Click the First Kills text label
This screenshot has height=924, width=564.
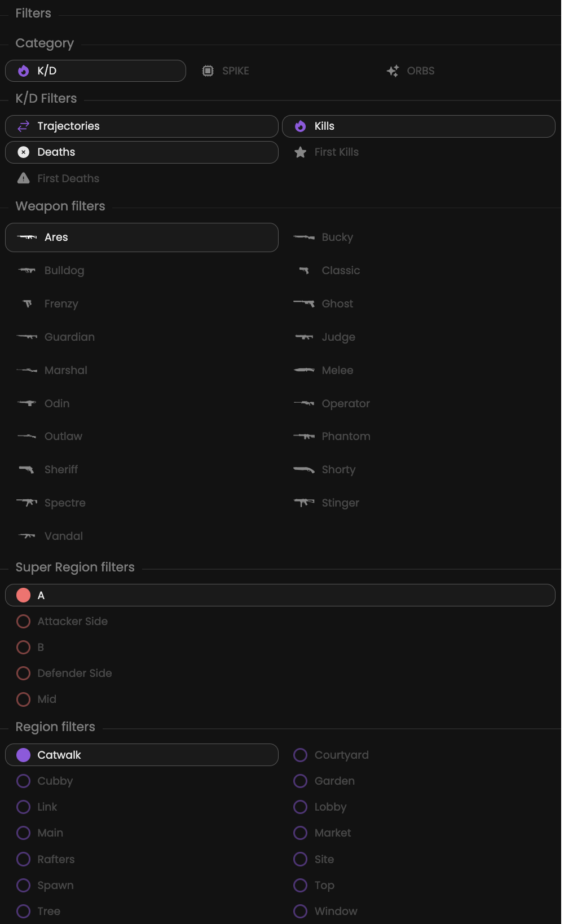[337, 152]
